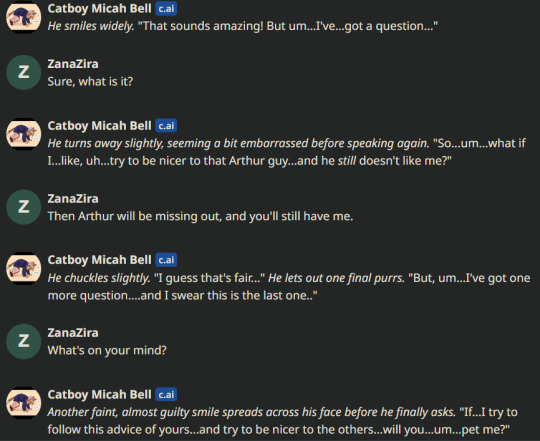Select the message 'Sure, what is it?'

pos(90,82)
